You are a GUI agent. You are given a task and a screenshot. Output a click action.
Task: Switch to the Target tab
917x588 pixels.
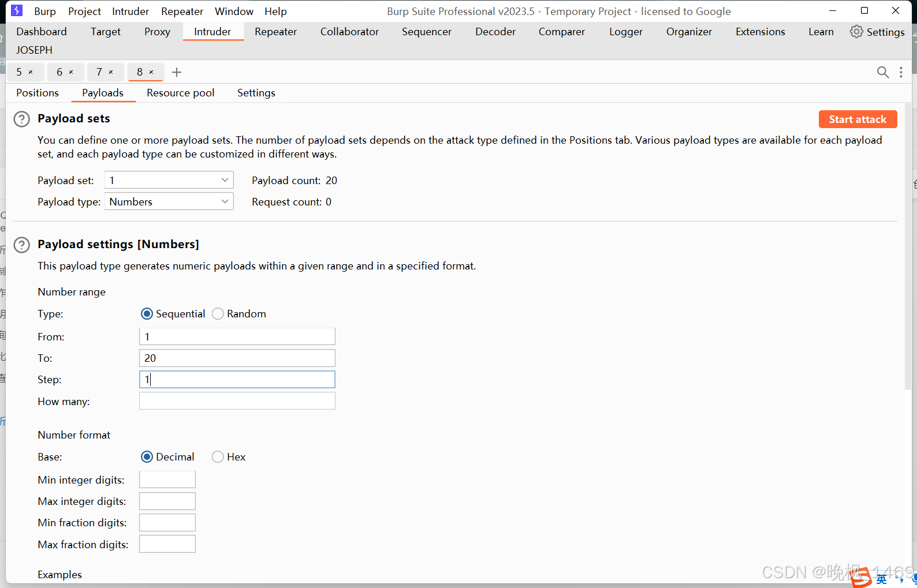(106, 32)
